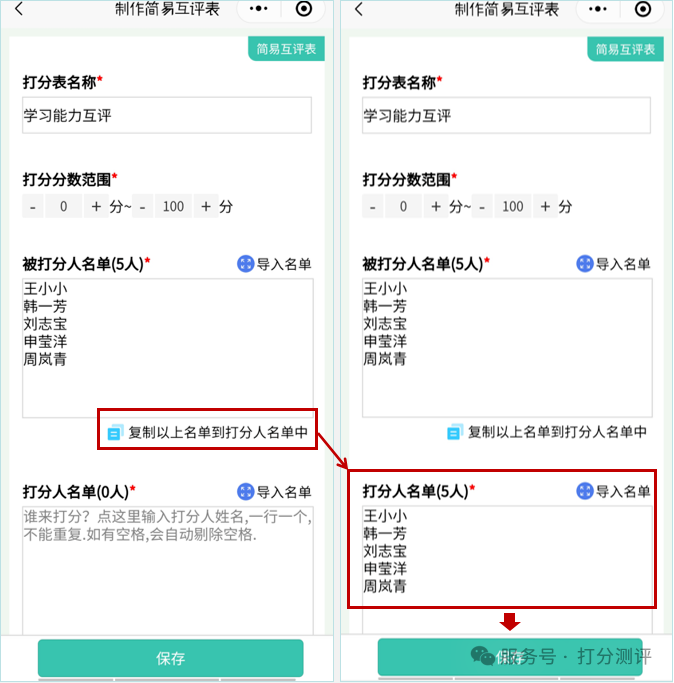Increase minimum score with plus in left panel

click(x=96, y=206)
